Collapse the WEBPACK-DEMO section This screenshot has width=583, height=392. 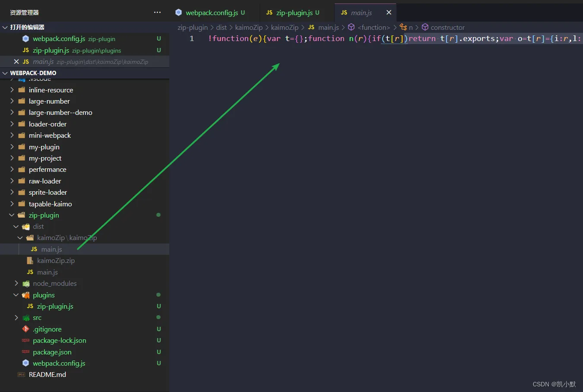pos(5,73)
